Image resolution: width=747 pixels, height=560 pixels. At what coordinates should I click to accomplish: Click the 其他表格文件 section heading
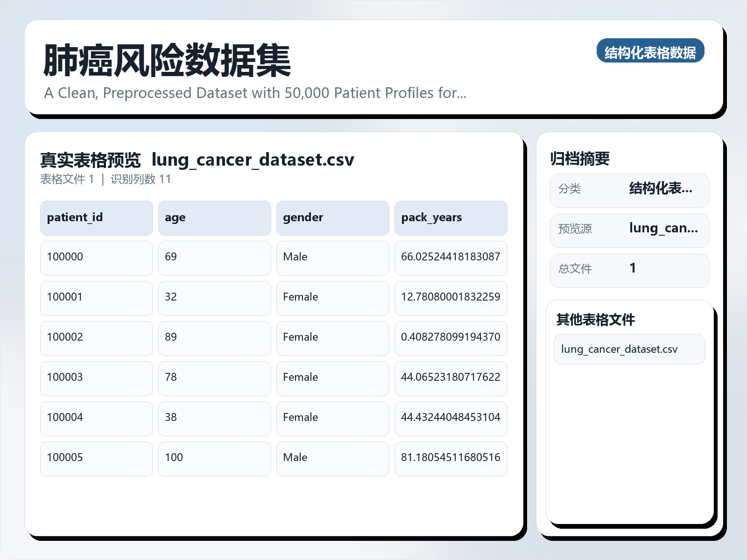[x=596, y=320]
